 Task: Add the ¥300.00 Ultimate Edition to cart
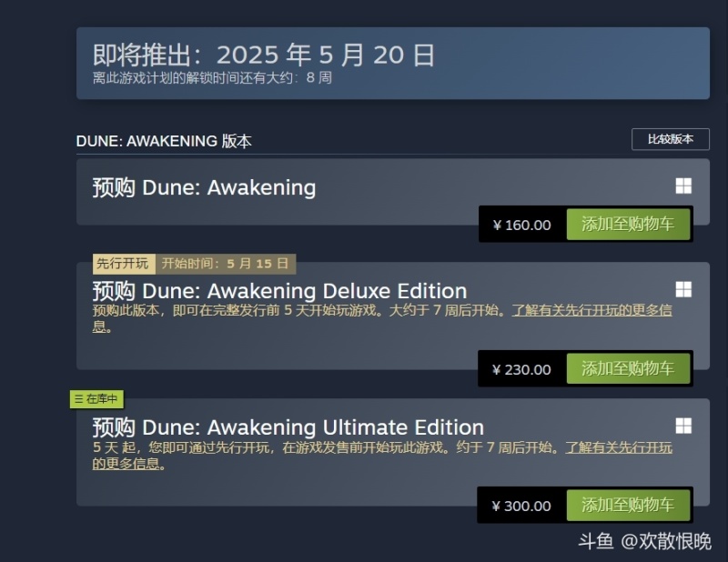point(628,505)
